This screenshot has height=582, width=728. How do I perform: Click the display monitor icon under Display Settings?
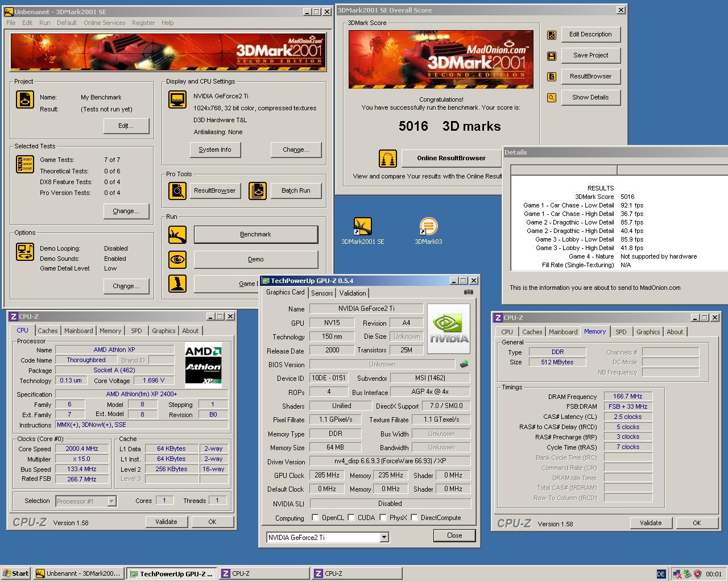coord(177,99)
